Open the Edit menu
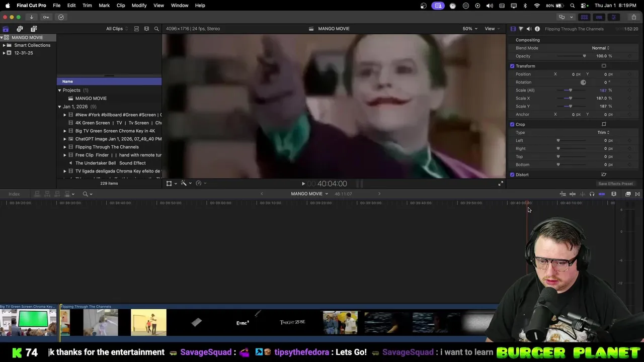 pyautogui.click(x=71, y=6)
